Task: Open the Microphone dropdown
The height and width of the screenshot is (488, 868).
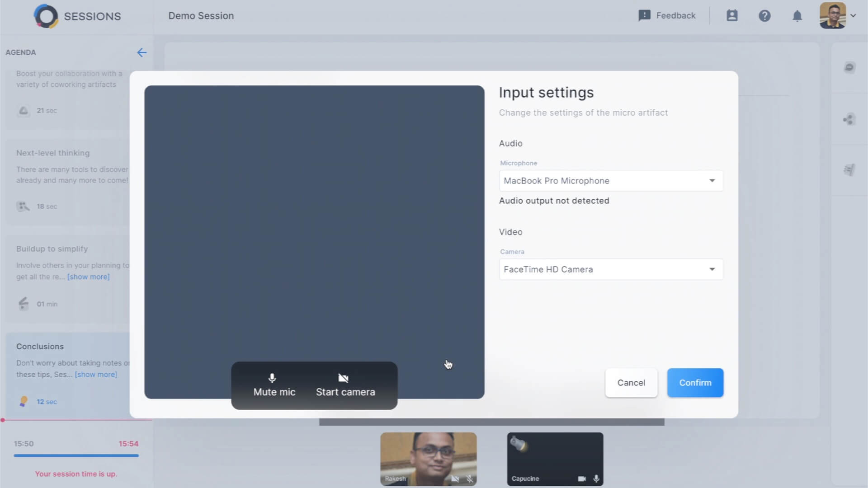Action: click(610, 180)
